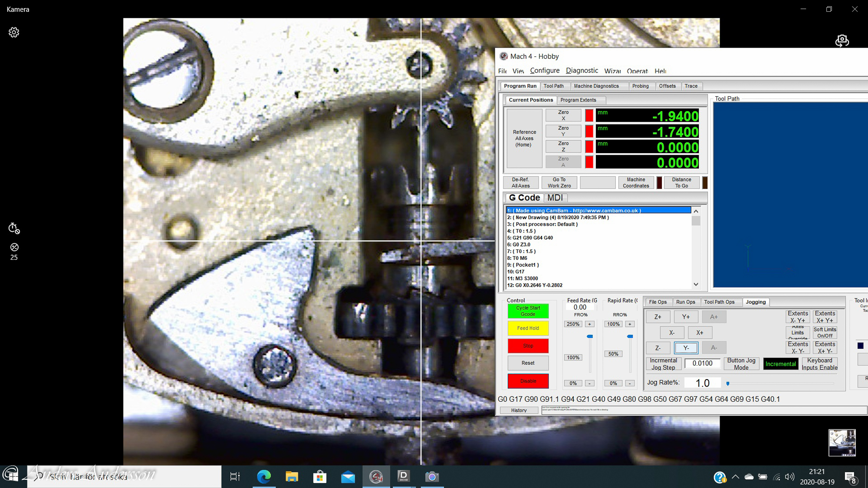Toggle Machine Coordinates display

pyautogui.click(x=636, y=183)
